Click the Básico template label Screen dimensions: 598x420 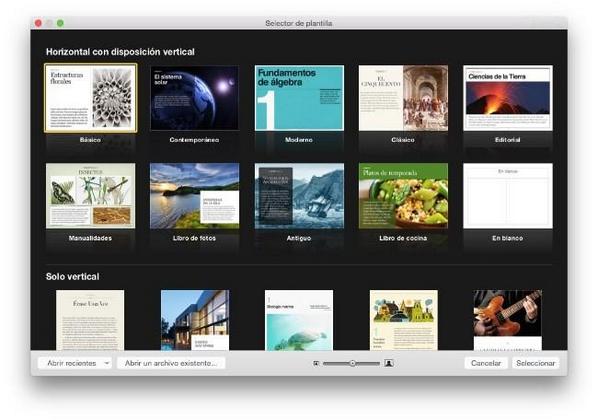tap(90, 140)
